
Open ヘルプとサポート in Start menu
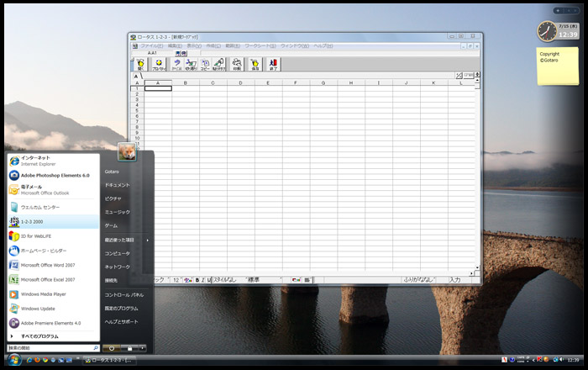tap(122, 321)
